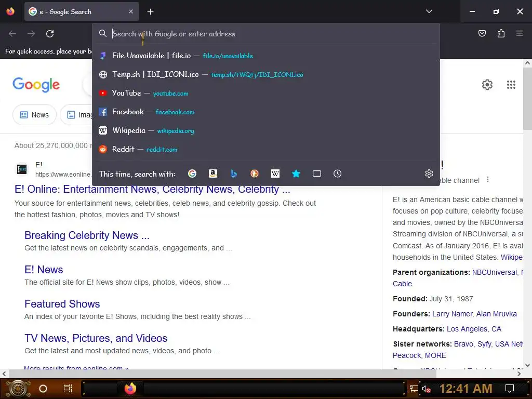
Task: Open the Start menu orb
Action: tap(18, 389)
